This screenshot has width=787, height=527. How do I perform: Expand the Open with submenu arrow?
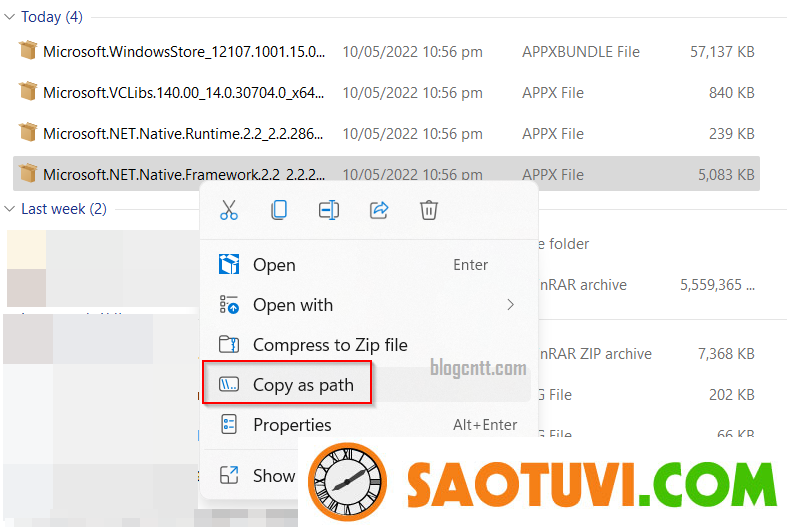(x=510, y=305)
